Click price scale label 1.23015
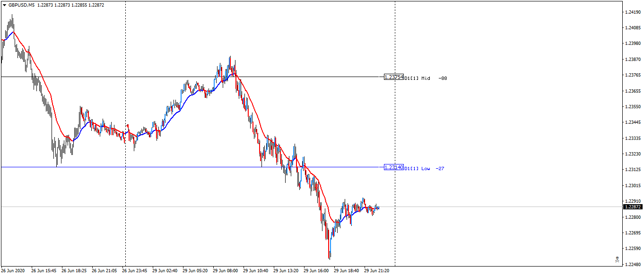 click(x=633, y=185)
